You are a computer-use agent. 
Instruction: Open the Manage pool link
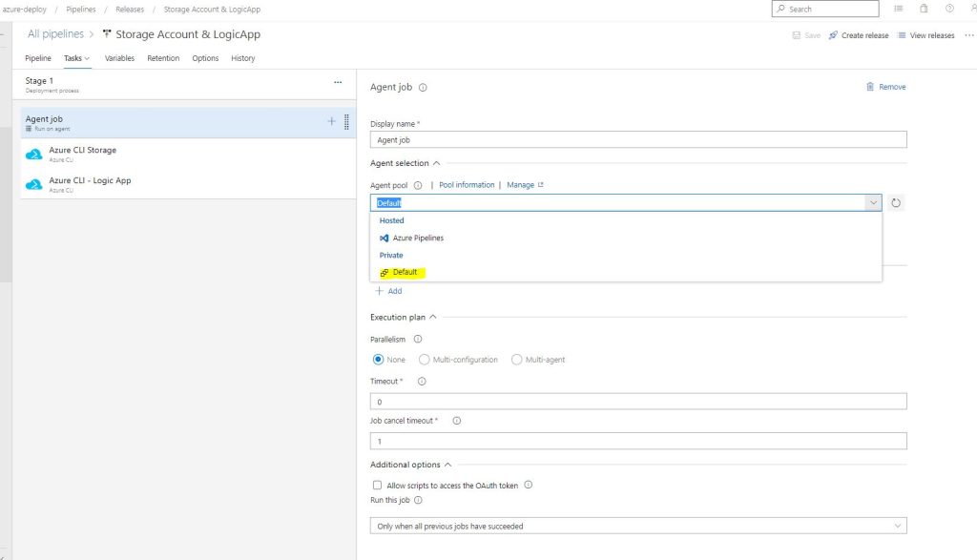pos(526,185)
